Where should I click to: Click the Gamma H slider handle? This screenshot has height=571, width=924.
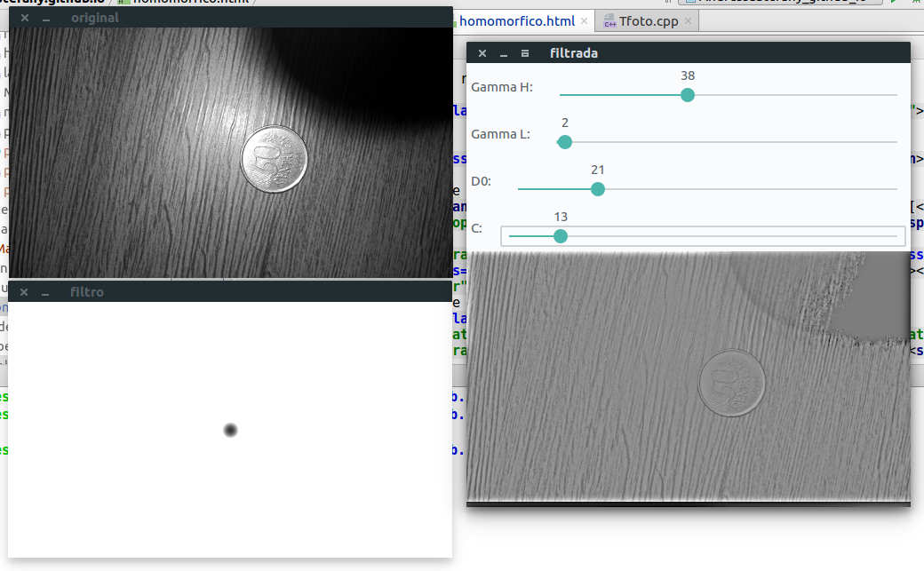tap(687, 95)
